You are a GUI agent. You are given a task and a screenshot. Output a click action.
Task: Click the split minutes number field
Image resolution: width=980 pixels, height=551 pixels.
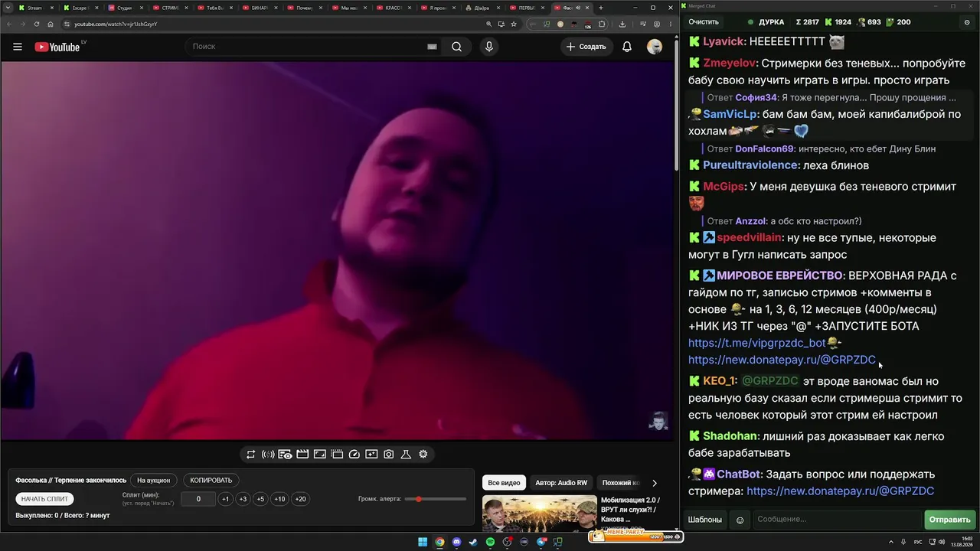pos(198,499)
